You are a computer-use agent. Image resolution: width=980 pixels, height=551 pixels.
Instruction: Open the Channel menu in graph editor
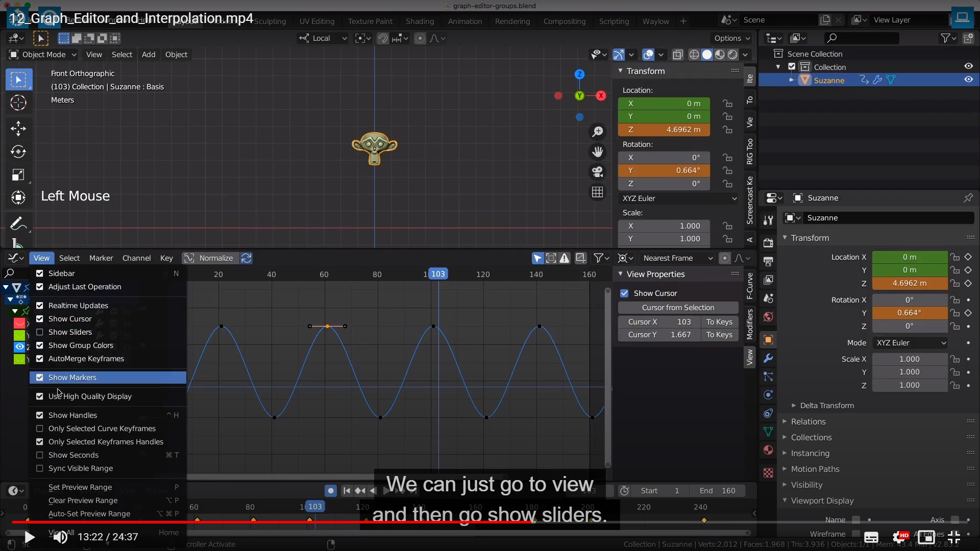(x=136, y=258)
